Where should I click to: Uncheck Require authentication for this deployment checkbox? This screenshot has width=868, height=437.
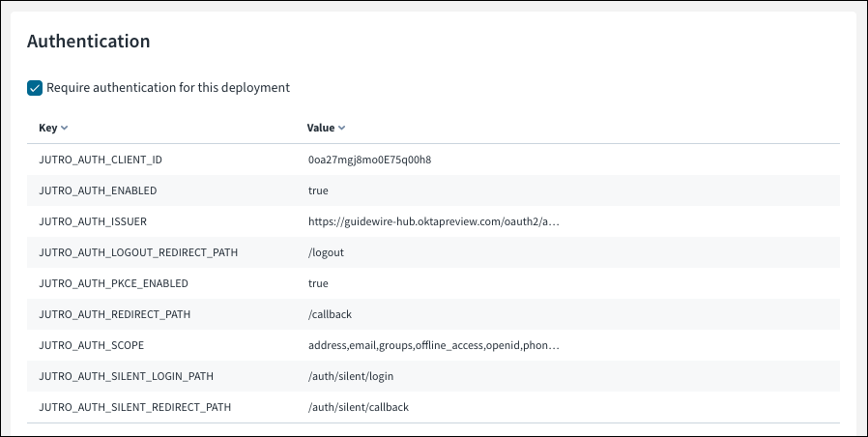(x=35, y=88)
